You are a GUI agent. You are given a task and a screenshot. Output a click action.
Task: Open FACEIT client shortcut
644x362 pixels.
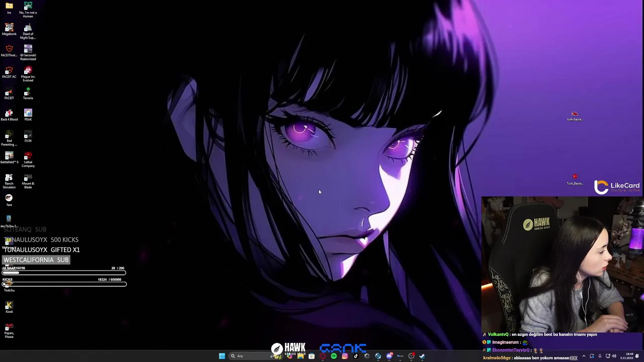(9, 94)
